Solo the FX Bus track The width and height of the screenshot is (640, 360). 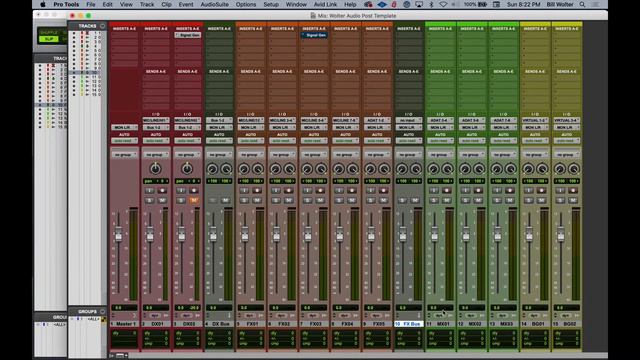pos(402,200)
